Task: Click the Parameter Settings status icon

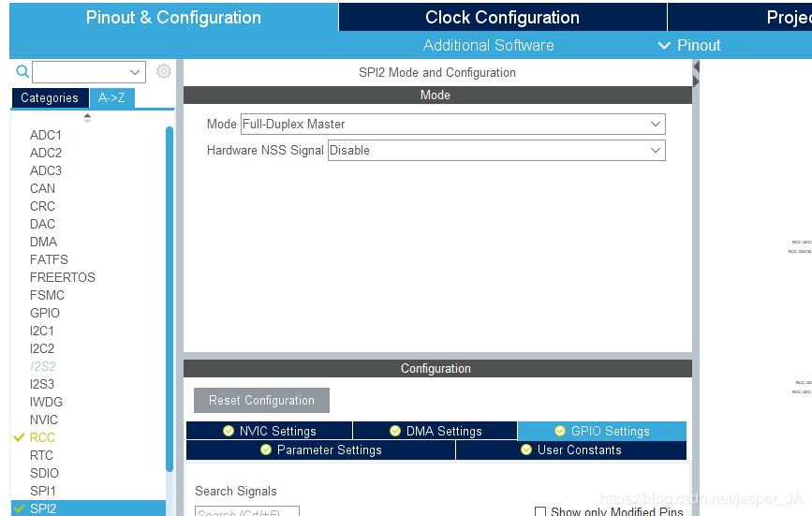Action: pos(265,450)
